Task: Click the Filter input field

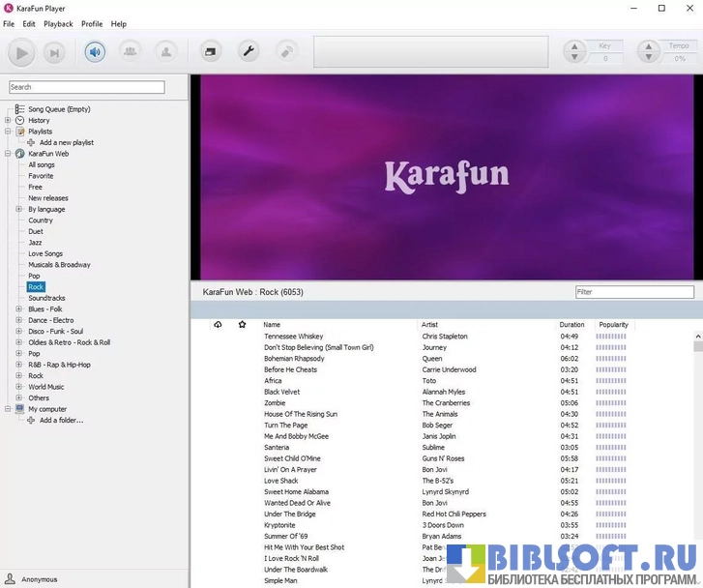Action: click(x=634, y=292)
